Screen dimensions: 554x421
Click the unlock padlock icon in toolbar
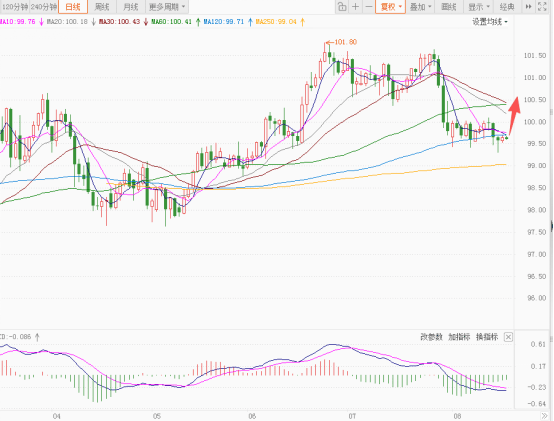342,7
